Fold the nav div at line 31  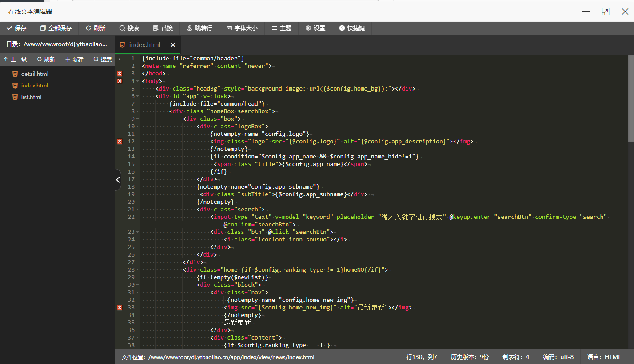coord(138,293)
